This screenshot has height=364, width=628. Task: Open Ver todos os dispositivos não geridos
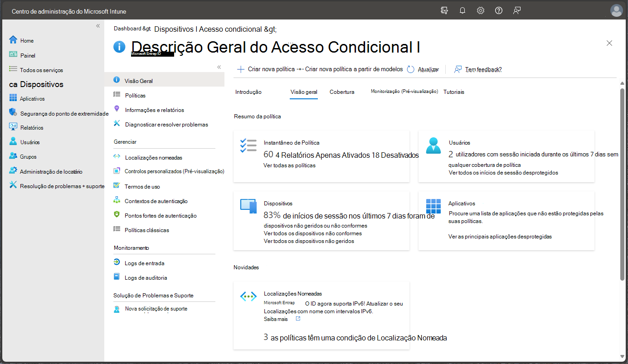[x=309, y=241]
